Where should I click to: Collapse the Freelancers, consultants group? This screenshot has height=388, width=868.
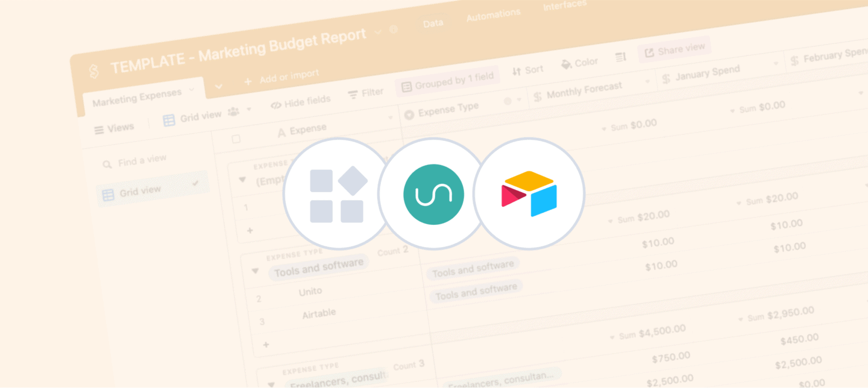[x=271, y=384]
